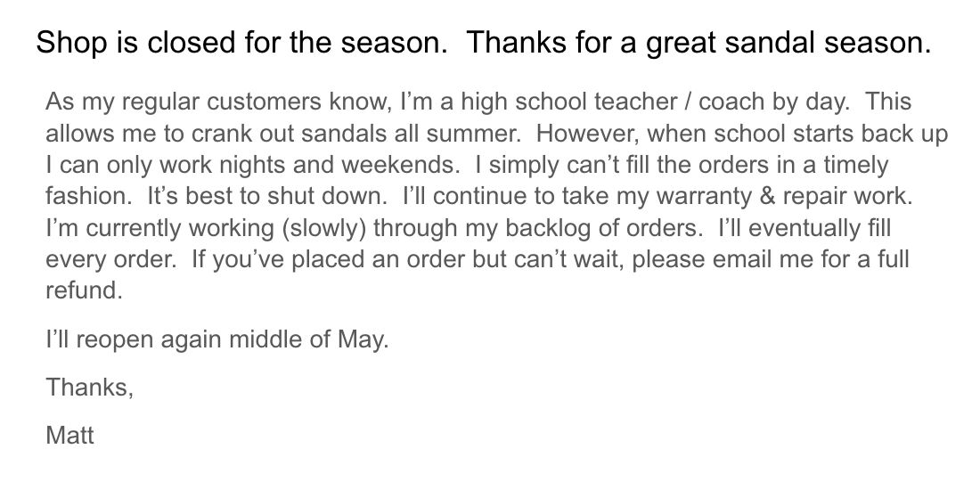Click the heading "Shop is closed for the season"
This screenshot has height=490, width=980.
point(241,43)
